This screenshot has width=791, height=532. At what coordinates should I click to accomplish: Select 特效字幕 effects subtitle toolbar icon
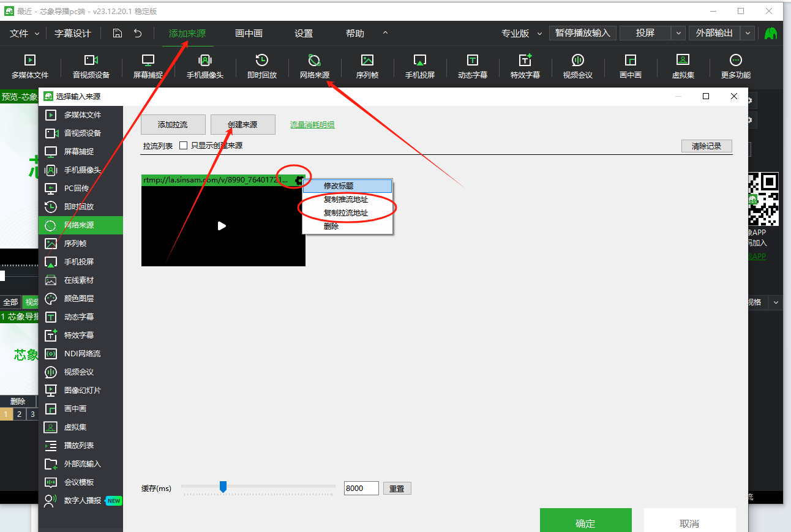525,66
